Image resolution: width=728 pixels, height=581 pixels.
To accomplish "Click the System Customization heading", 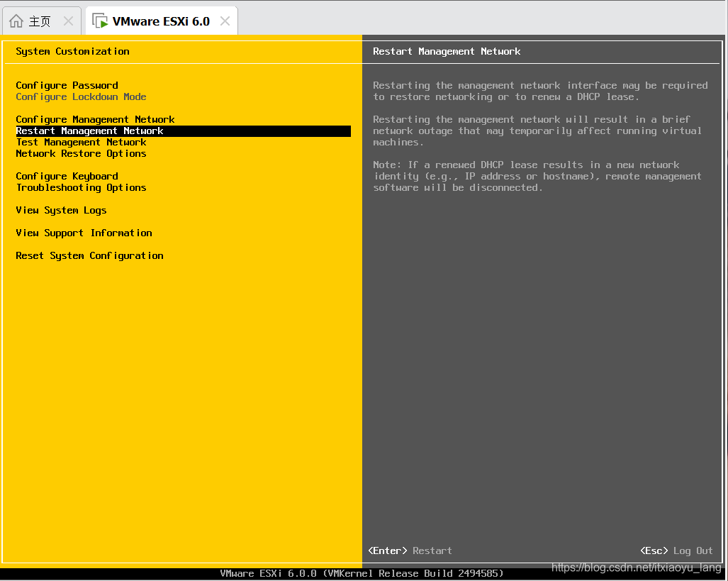I will tap(73, 51).
